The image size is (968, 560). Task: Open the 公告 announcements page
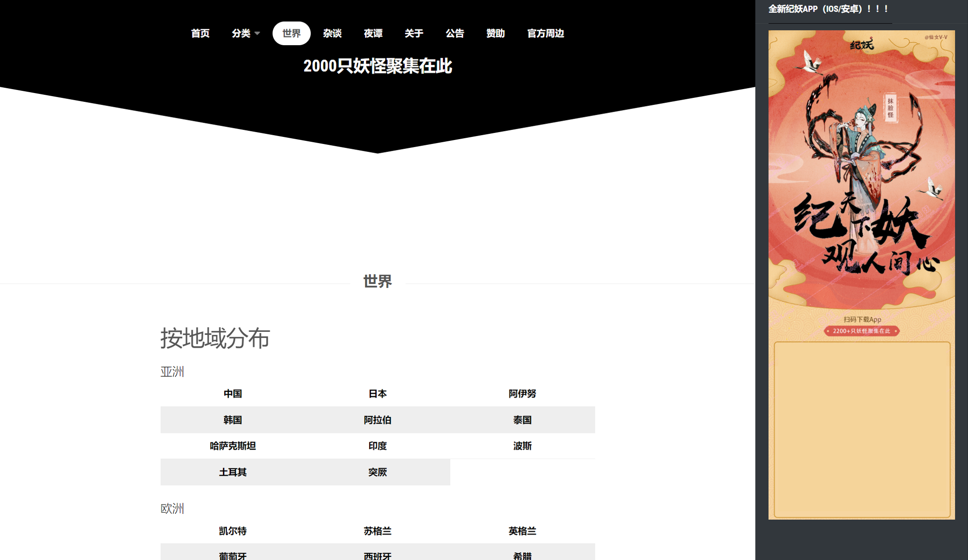(454, 33)
